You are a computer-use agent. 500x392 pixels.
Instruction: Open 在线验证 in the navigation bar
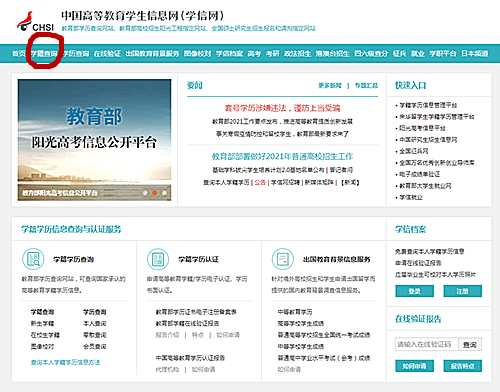(107, 53)
